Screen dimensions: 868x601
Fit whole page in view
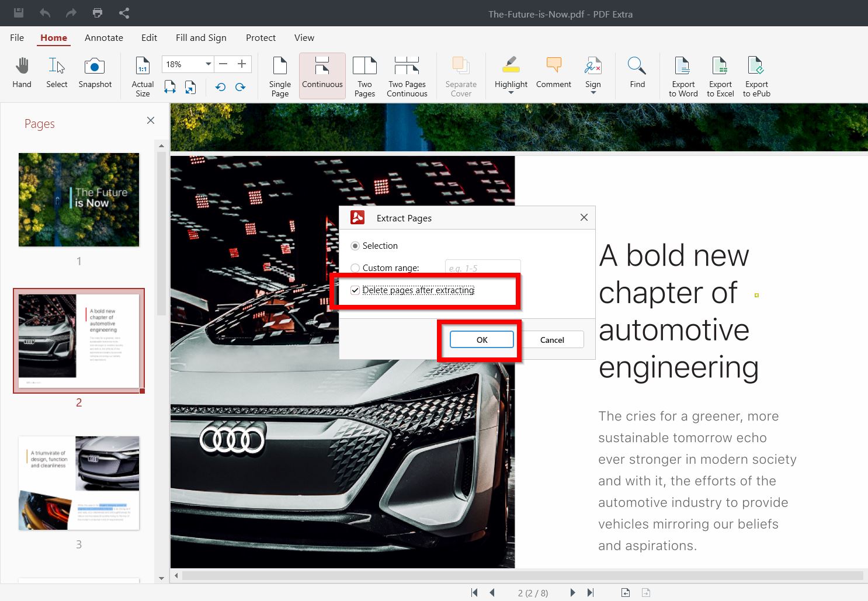[190, 87]
